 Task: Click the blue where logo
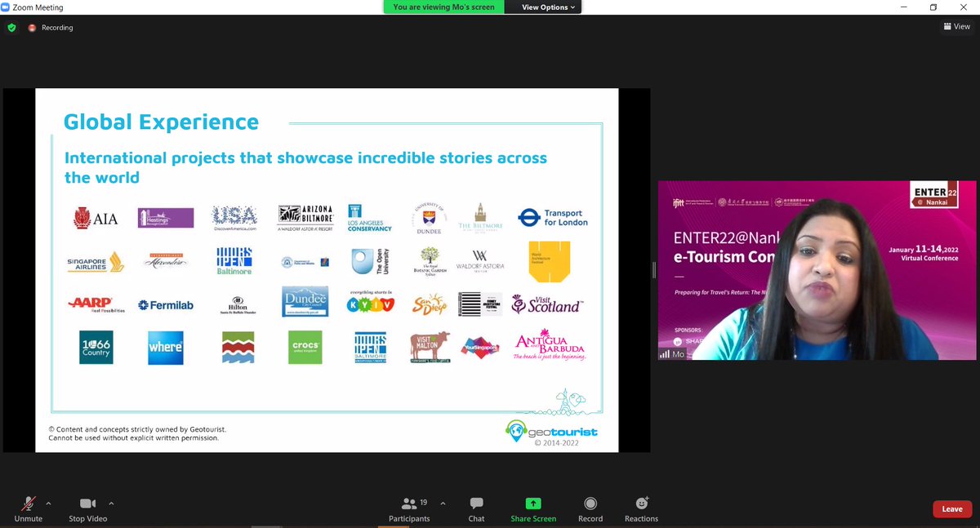click(166, 347)
